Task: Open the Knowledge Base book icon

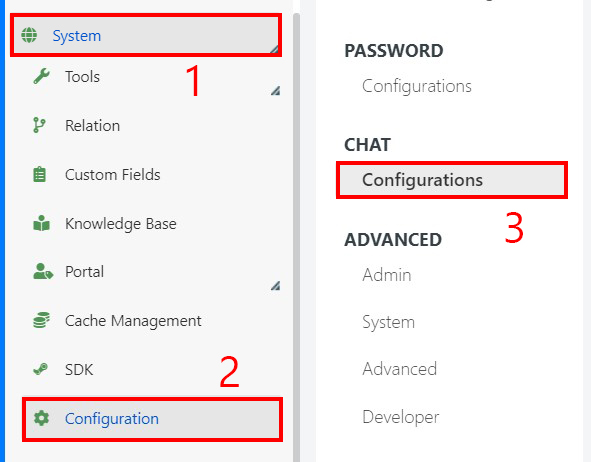Action: click(41, 223)
